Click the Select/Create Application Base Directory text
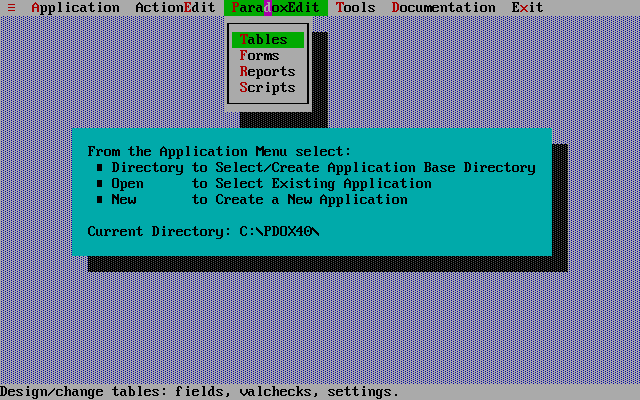The image size is (640, 400). point(376,168)
